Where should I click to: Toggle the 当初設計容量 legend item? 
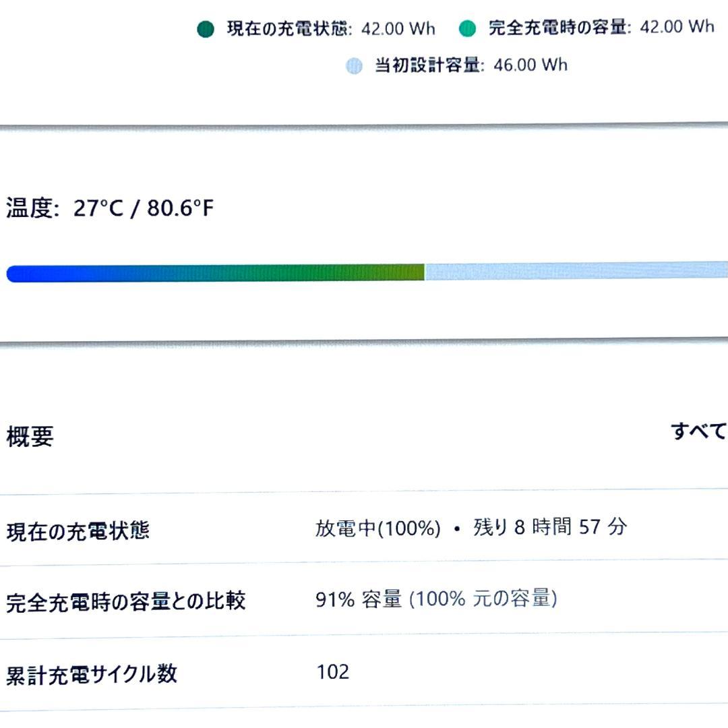(x=438, y=65)
